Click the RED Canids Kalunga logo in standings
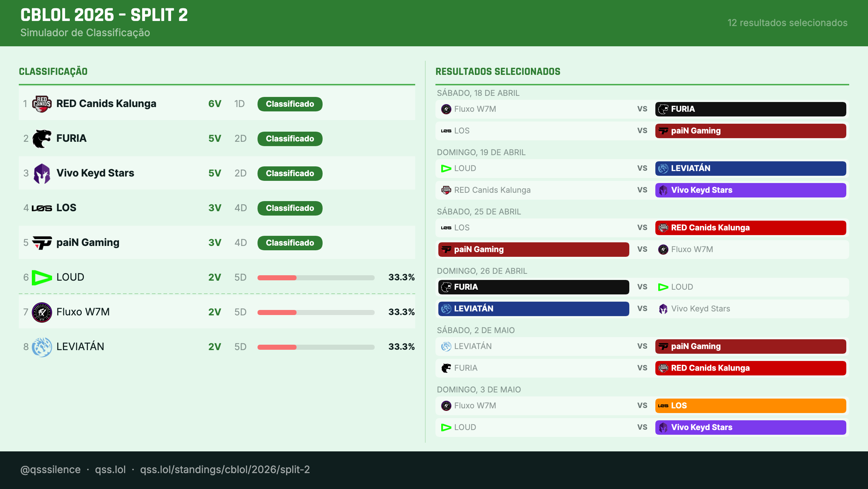This screenshot has width=868, height=489. click(42, 103)
